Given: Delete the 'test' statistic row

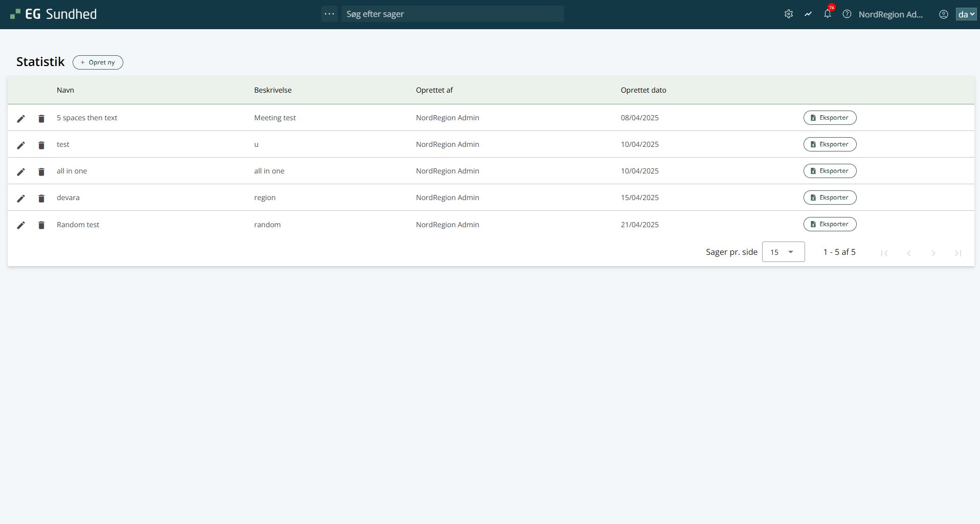Looking at the screenshot, I should [41, 145].
